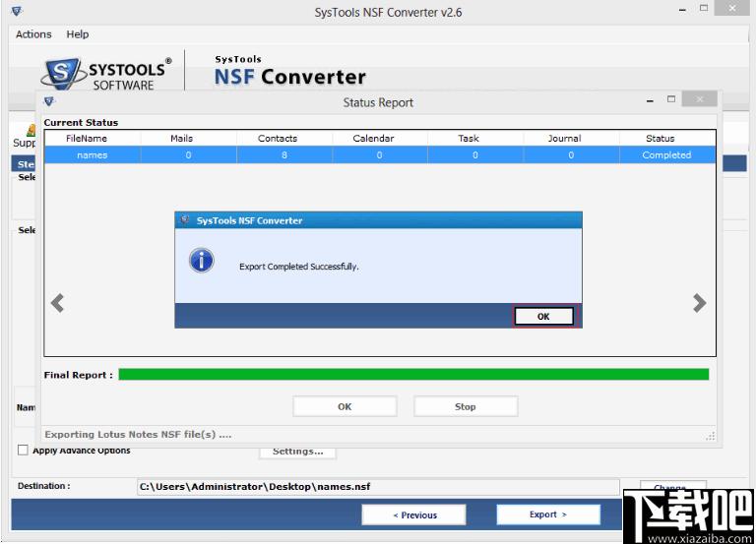Click the message box title icon
The width and height of the screenshot is (756, 544).
185,220
